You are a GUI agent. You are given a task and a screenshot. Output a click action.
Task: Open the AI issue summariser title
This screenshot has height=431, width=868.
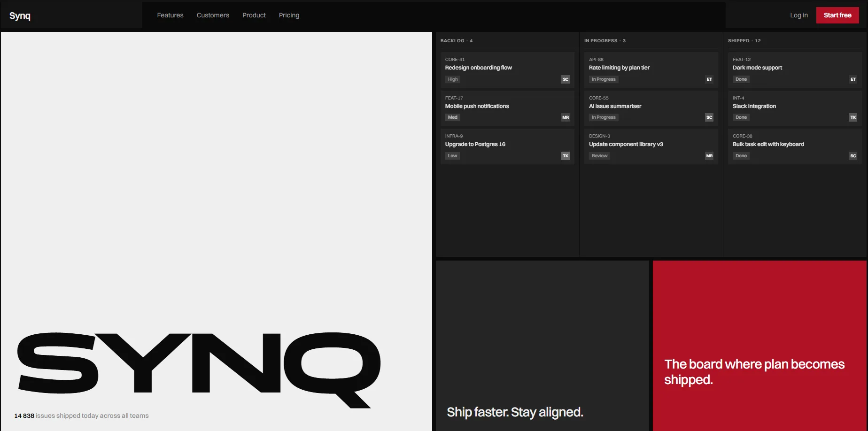point(615,106)
